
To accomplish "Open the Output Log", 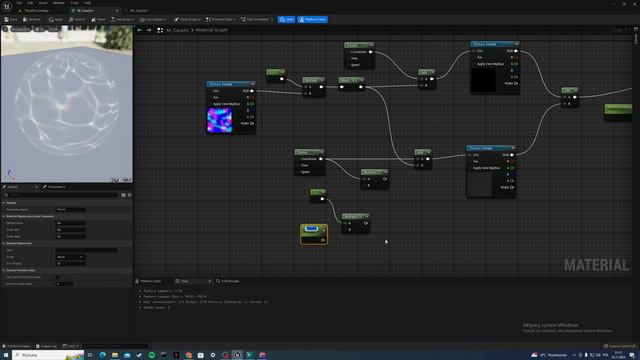I will click(46, 346).
